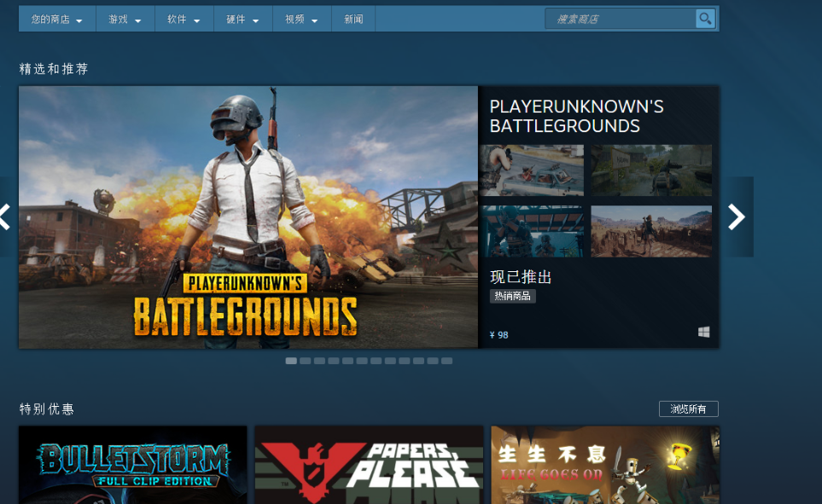Open the 硬件 dropdown menu

[242, 20]
